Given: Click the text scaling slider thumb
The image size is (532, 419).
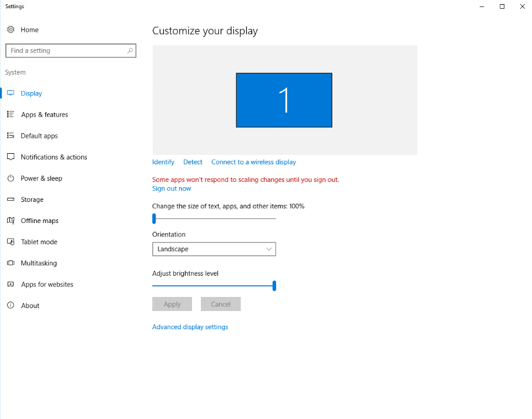Looking at the screenshot, I should click(x=154, y=219).
